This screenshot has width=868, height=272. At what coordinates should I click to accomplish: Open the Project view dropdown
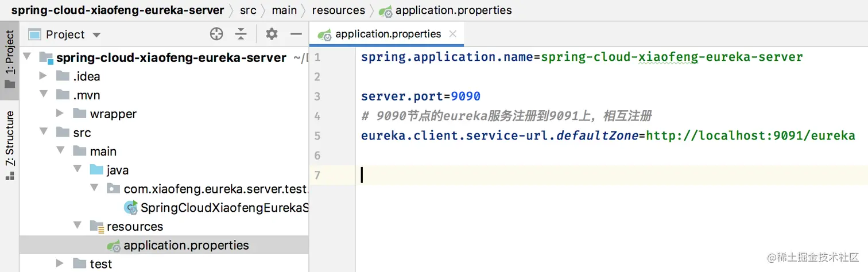[96, 35]
